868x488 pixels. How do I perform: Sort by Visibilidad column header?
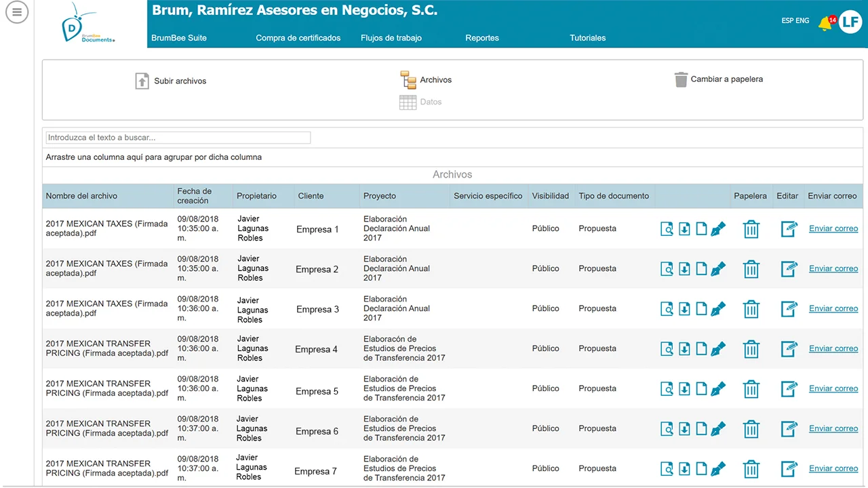(x=551, y=196)
